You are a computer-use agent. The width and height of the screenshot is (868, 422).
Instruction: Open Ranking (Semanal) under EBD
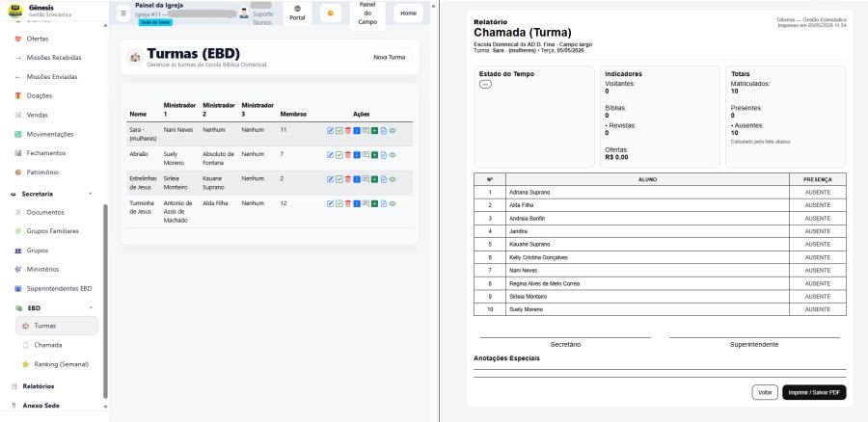point(61,364)
